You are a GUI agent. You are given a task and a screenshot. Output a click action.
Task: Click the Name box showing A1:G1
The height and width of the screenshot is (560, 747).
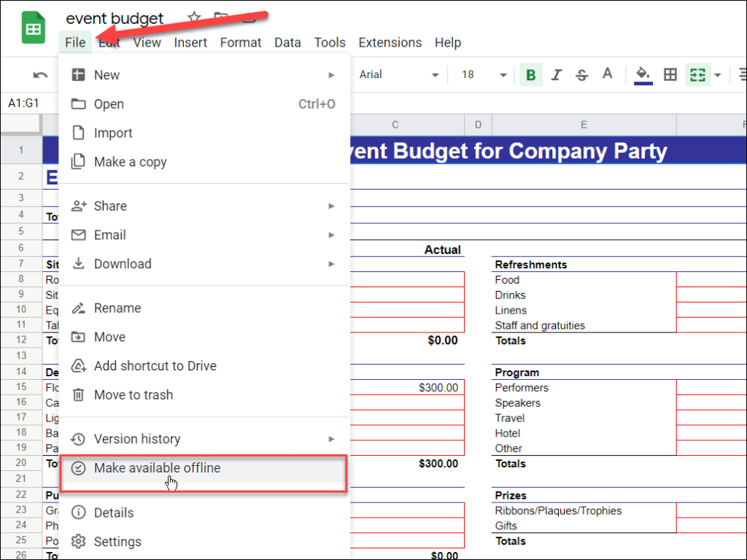pyautogui.click(x=24, y=103)
